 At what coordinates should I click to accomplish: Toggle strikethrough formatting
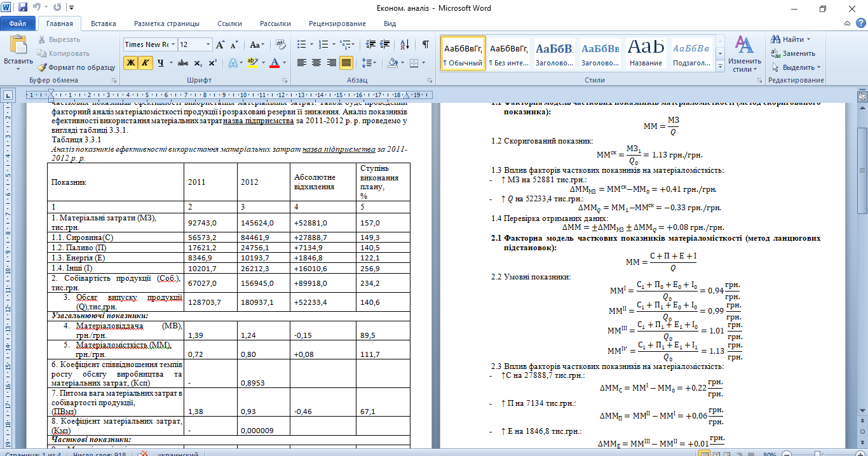[x=183, y=63]
